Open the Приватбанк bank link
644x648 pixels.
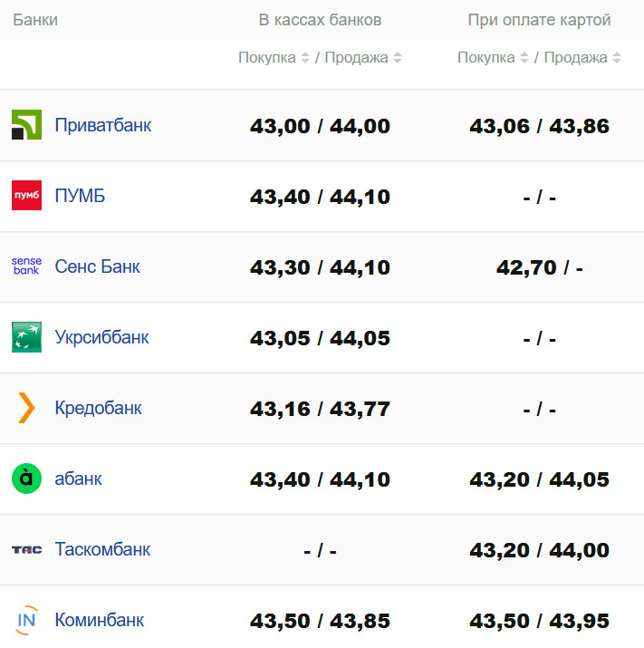(102, 125)
